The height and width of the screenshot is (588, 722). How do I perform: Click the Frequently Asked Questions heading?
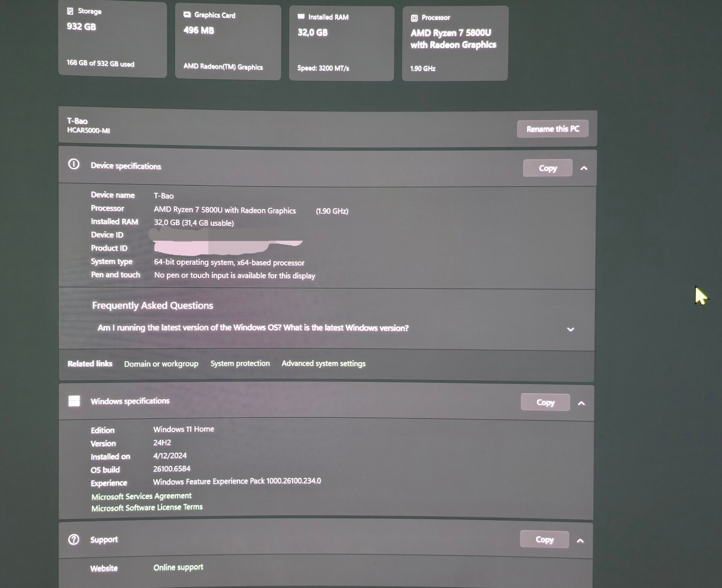[x=152, y=305]
